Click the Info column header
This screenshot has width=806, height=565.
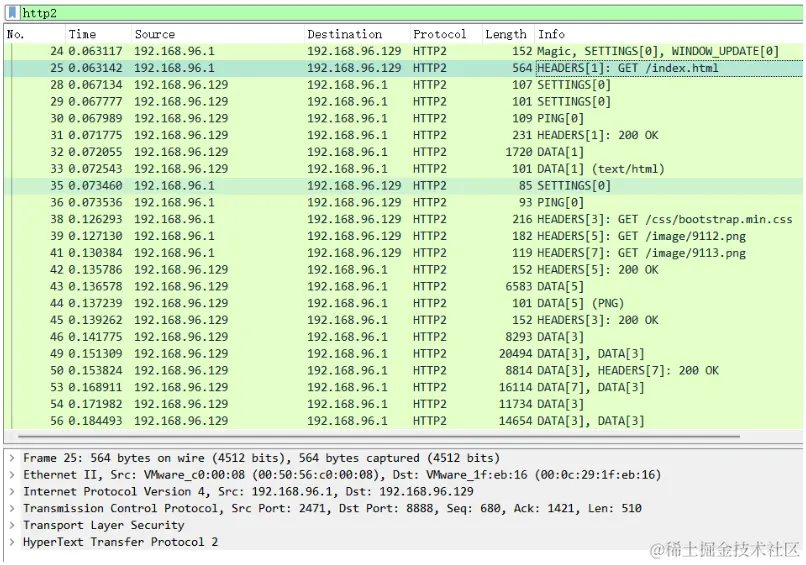[668, 34]
